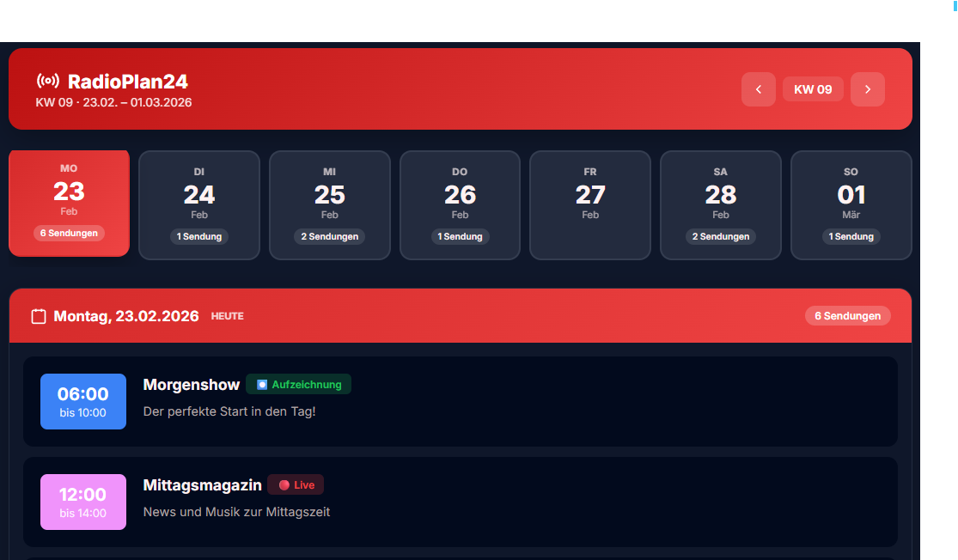The image size is (958, 560).
Task: Pick Sunday 01 Mär day card
Action: 851,204
